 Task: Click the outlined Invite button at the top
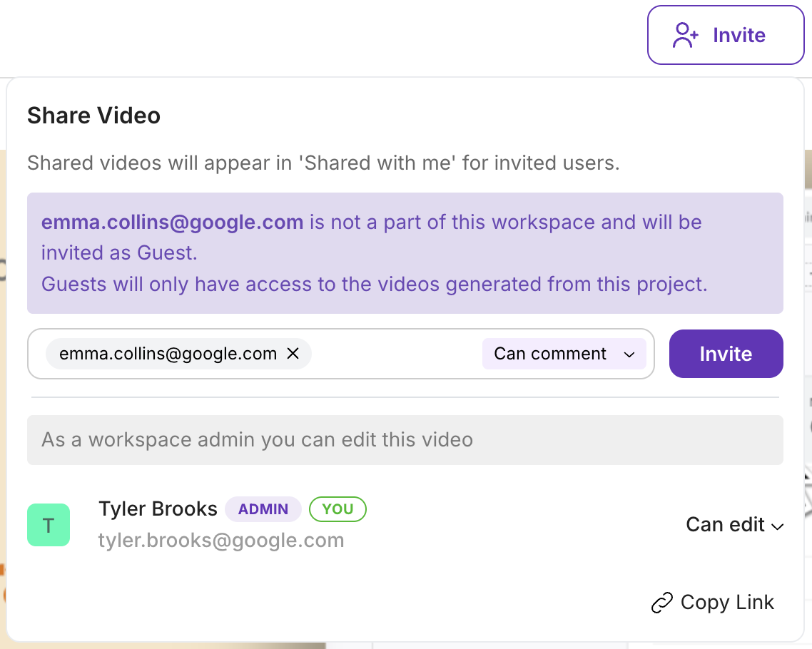click(726, 35)
